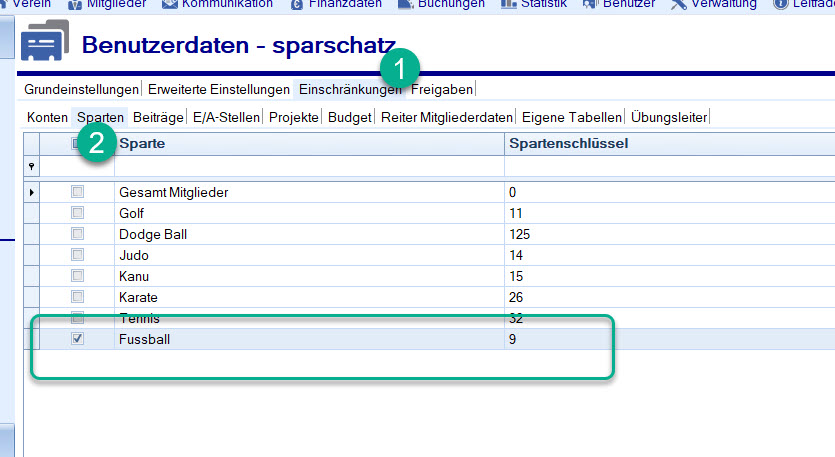Select the Kanu row text
Viewport: 835px width, 457px height.
coord(134,276)
